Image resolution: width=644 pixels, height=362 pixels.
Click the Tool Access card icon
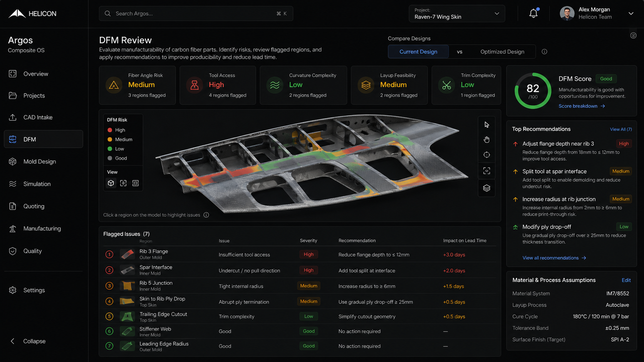195,85
